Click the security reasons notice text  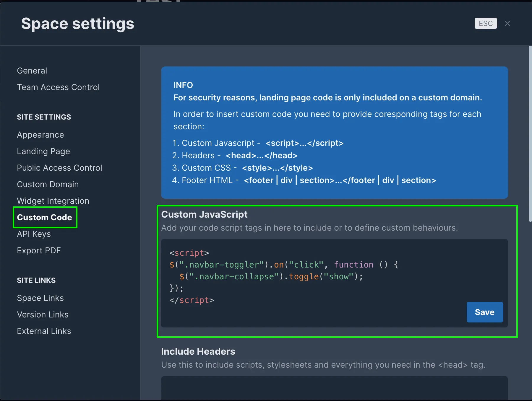tap(327, 97)
